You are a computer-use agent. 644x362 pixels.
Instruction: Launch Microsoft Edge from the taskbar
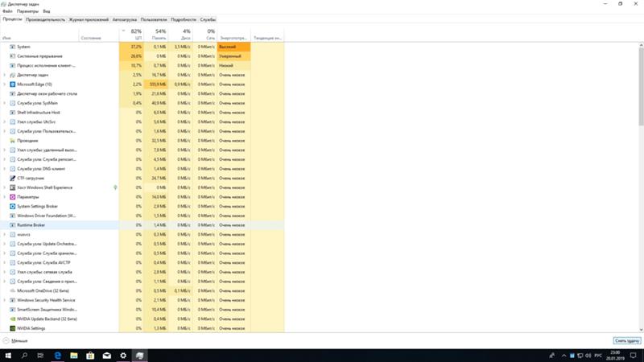57,356
